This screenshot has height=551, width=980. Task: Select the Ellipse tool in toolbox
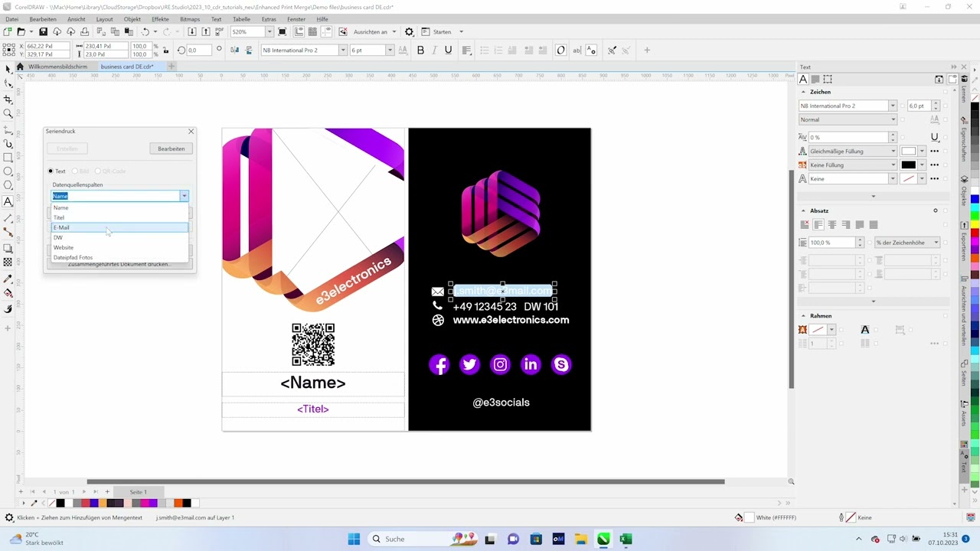[8, 171]
